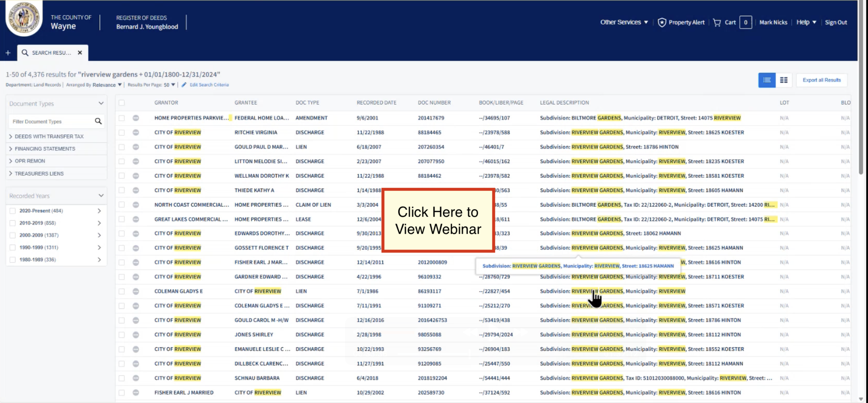
Task: Collapse the Recorded Years panel
Action: [101, 196]
